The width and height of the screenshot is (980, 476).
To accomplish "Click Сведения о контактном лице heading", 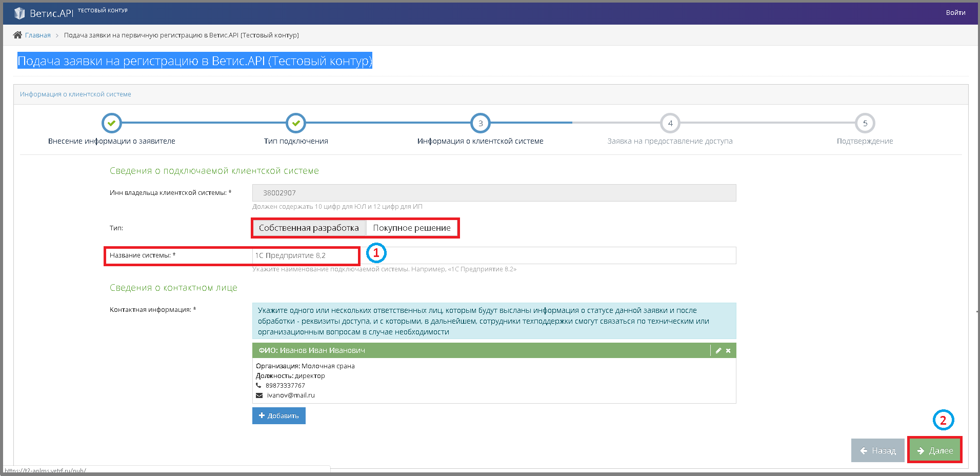I will point(173,288).
